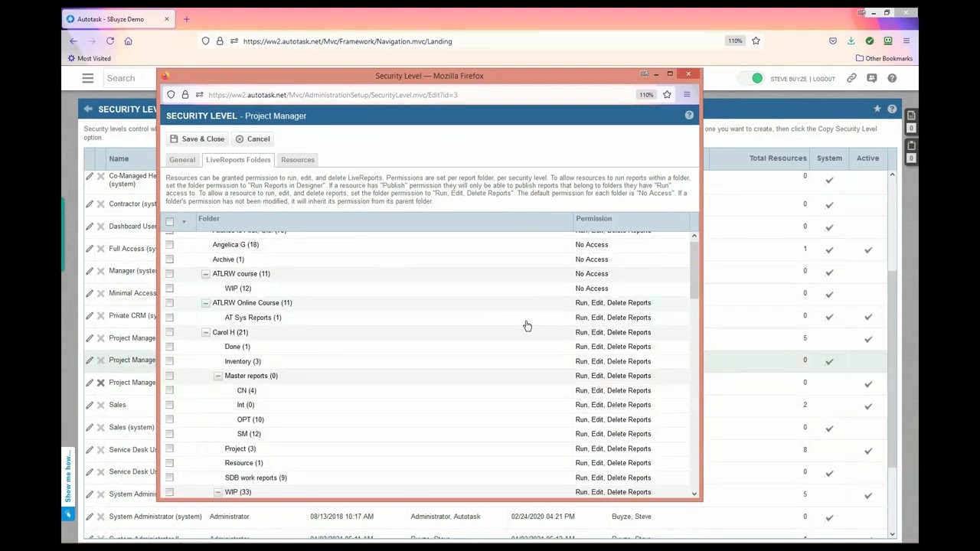Switch to the LiveReports Folders tab

coord(238,160)
